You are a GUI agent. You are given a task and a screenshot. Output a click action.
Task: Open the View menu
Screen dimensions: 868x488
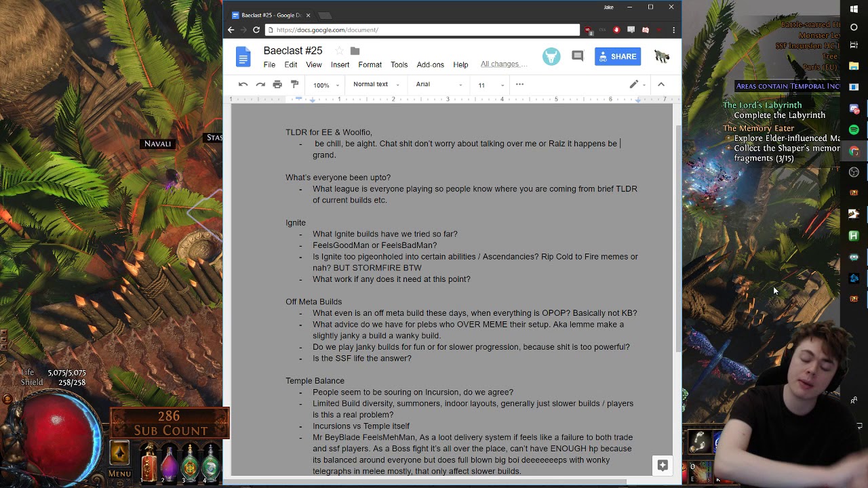tap(313, 64)
